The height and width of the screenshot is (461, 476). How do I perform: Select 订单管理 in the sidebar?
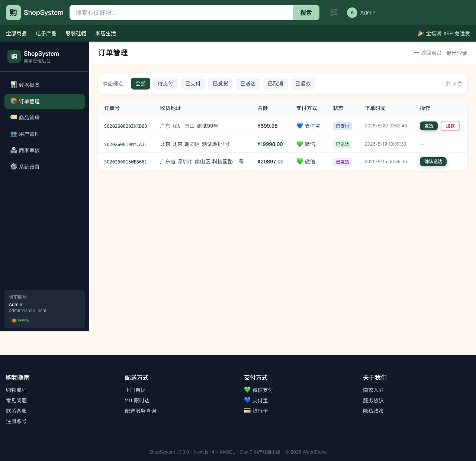pyautogui.click(x=45, y=101)
